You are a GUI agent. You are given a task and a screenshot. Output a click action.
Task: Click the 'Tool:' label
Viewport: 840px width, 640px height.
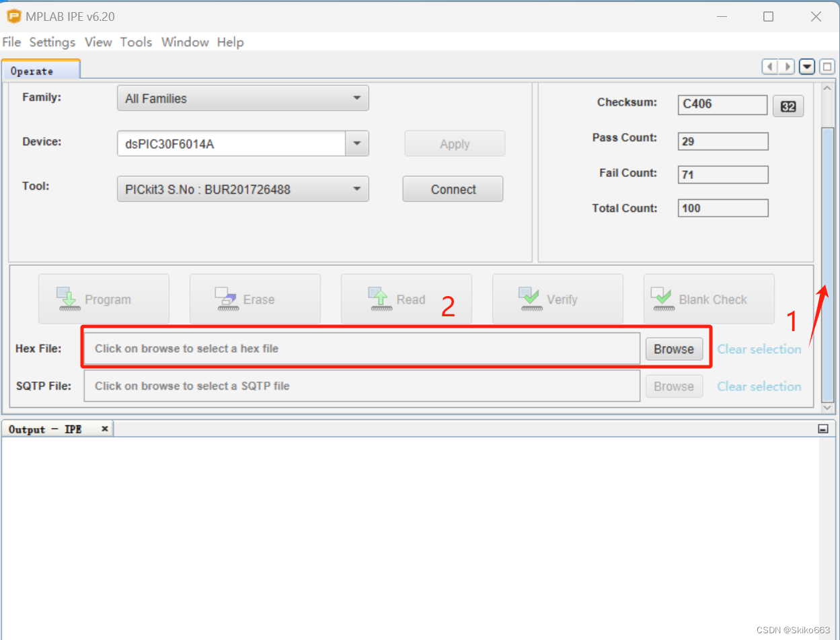(x=36, y=186)
